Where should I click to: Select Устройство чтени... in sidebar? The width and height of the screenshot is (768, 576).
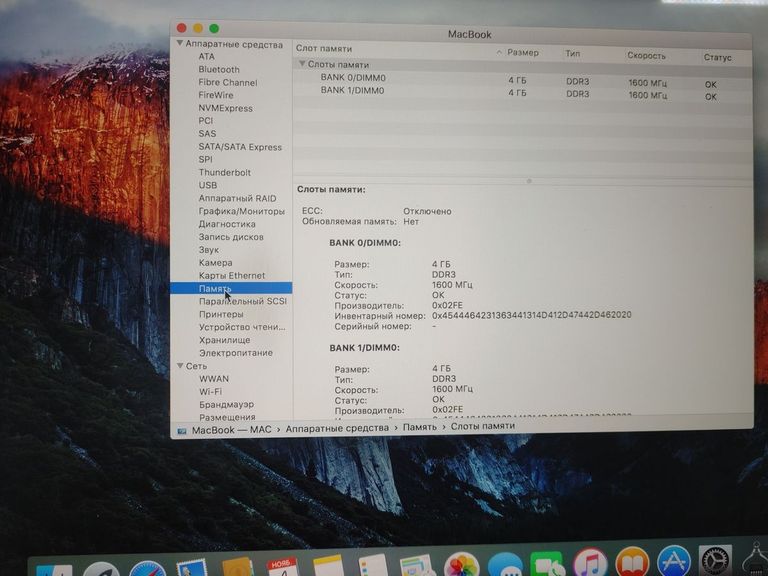[242, 327]
